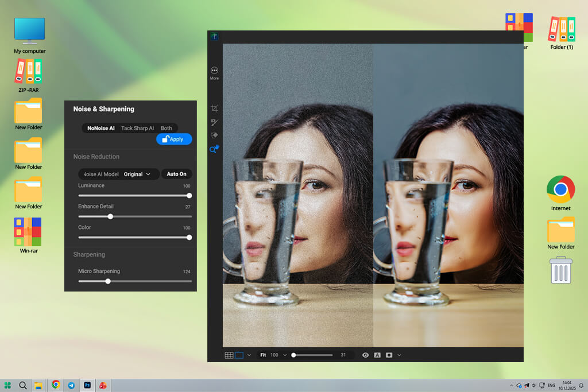Image resolution: width=588 pixels, height=392 pixels.
Task: Select the blue magnifier view tool
Action: tap(214, 149)
